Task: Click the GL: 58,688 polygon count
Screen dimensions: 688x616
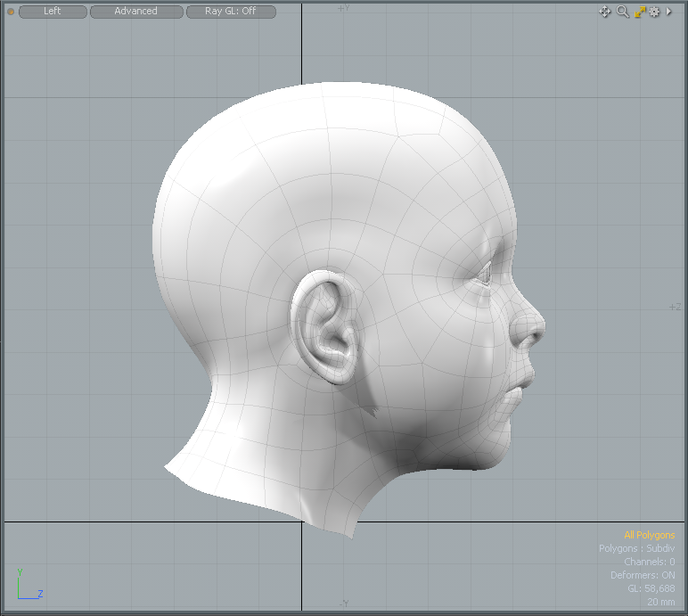Action: click(651, 588)
